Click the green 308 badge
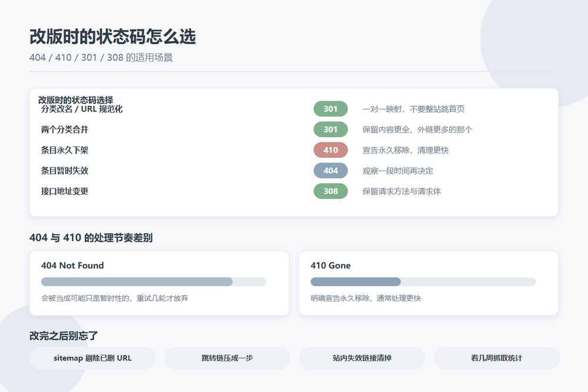Screen dimensions: 588x392 click(330, 191)
